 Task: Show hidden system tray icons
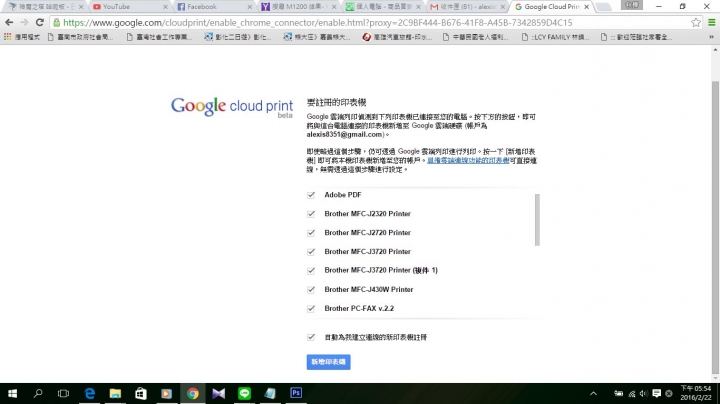click(x=593, y=393)
